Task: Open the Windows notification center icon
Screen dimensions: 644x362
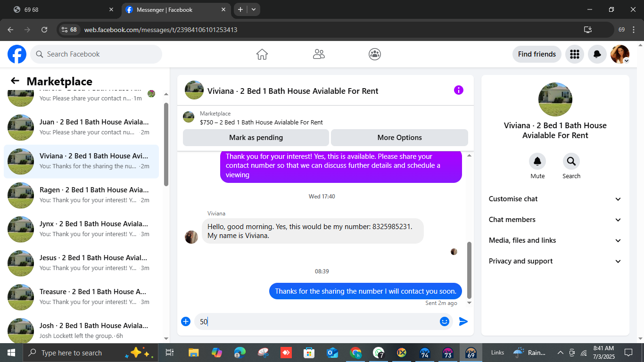Action: 628,353
